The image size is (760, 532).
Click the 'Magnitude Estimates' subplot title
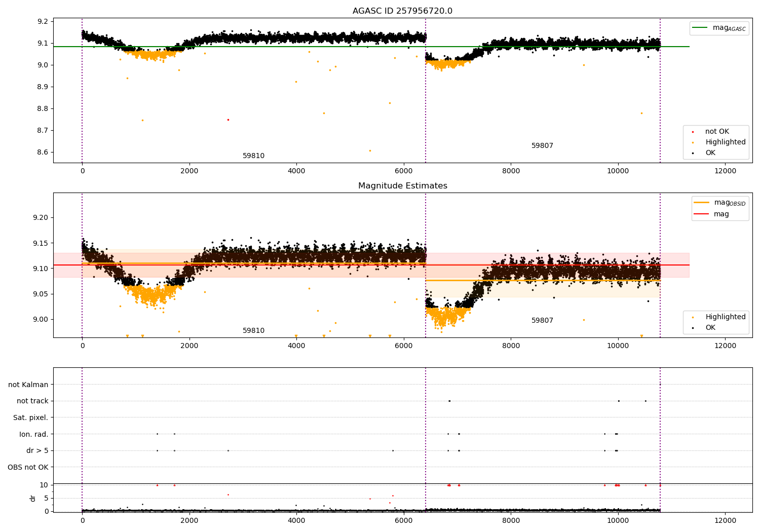pyautogui.click(x=402, y=186)
